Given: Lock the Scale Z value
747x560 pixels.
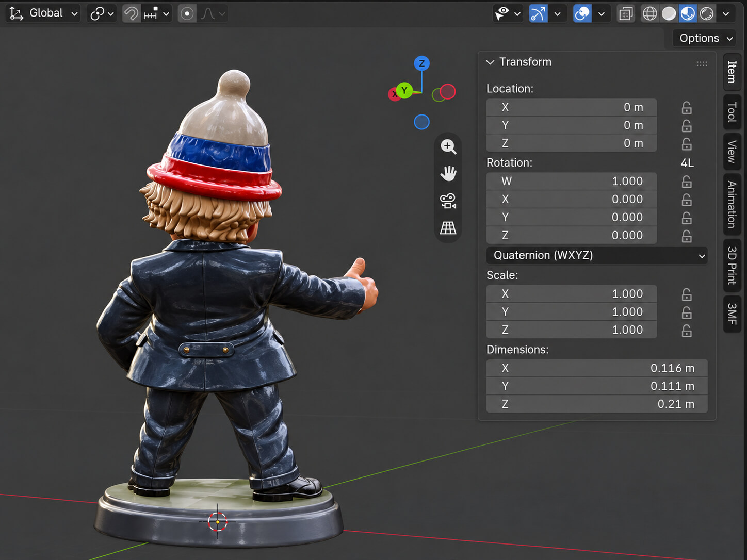Looking at the screenshot, I should tap(687, 330).
